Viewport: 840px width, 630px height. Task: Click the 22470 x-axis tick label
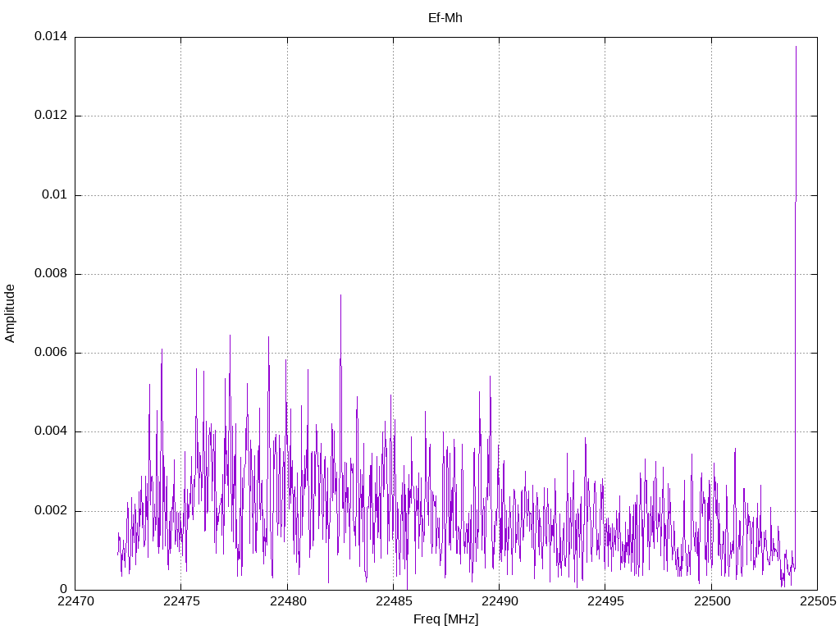click(x=75, y=602)
